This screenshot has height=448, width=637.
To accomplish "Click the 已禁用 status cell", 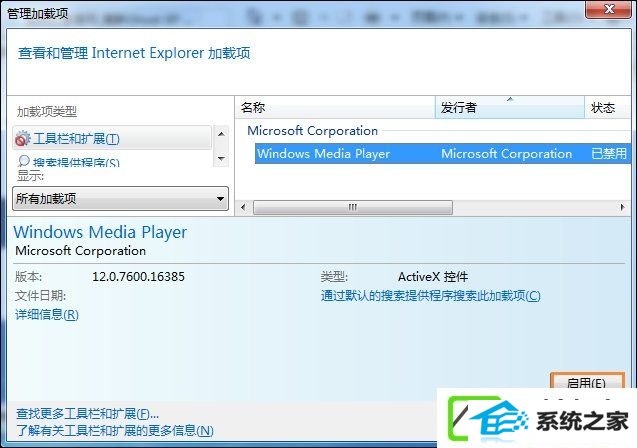I will [x=609, y=154].
